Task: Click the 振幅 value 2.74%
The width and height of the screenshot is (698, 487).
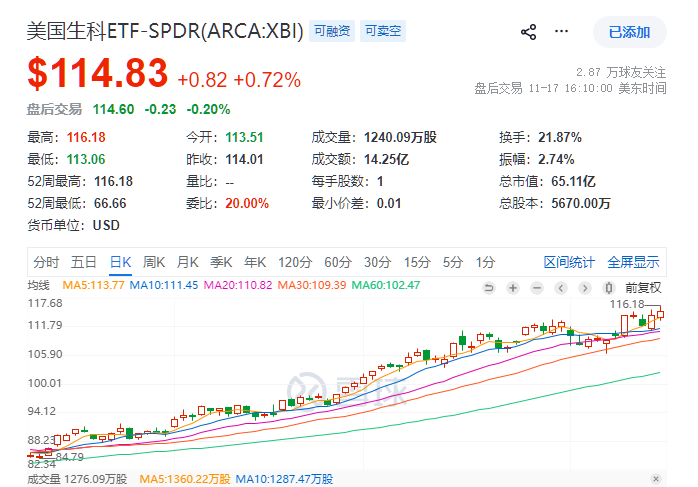Action: tap(556, 159)
